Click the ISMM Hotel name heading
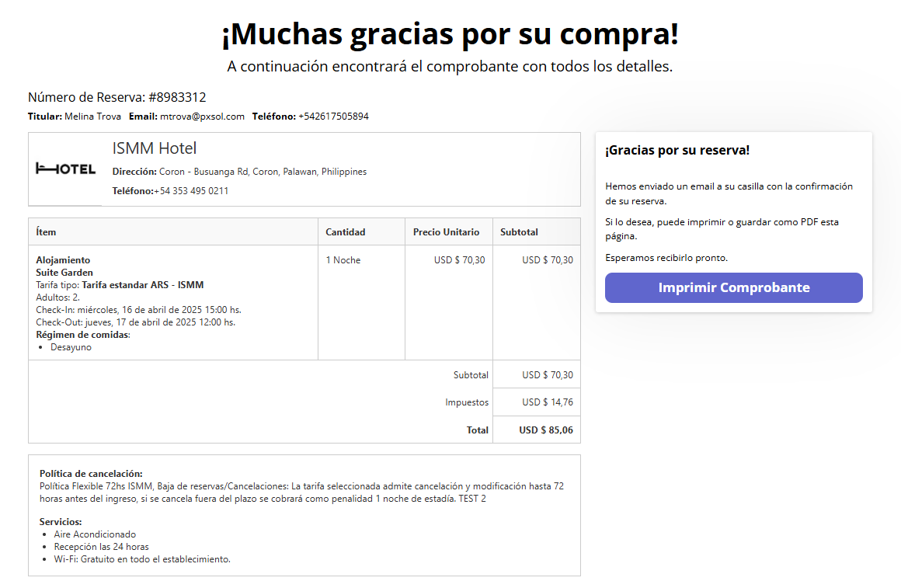 pos(155,148)
